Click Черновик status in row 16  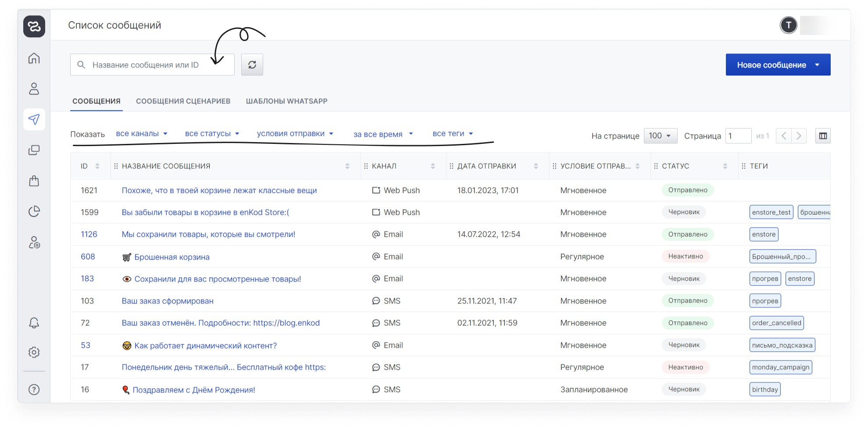[x=684, y=389]
